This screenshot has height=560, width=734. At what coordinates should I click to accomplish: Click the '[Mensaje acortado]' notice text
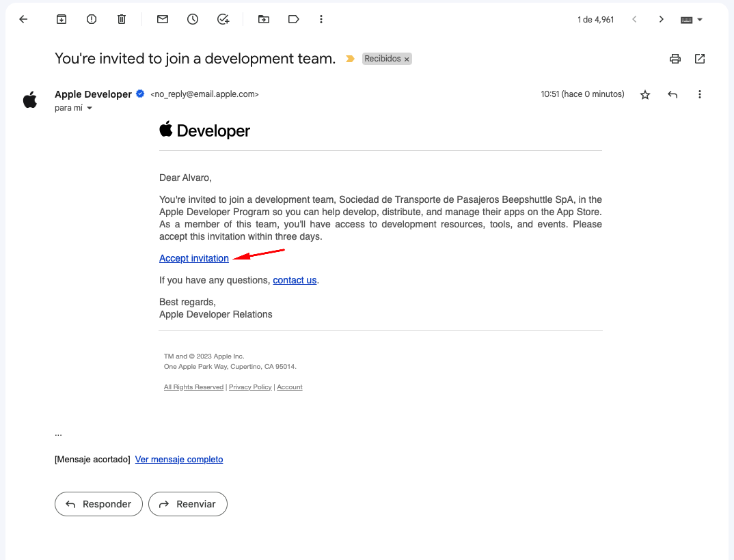pyautogui.click(x=93, y=460)
